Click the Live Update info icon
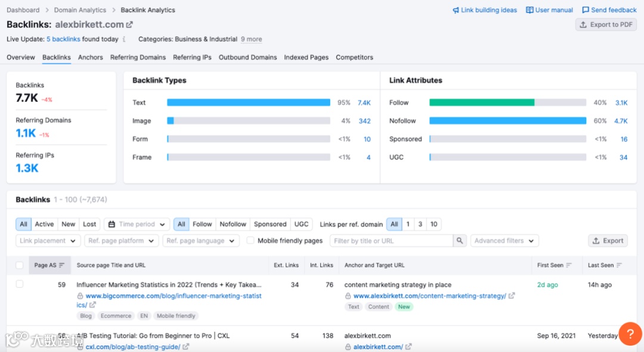Image resolution: width=644 pixels, height=352 pixels. (x=124, y=39)
